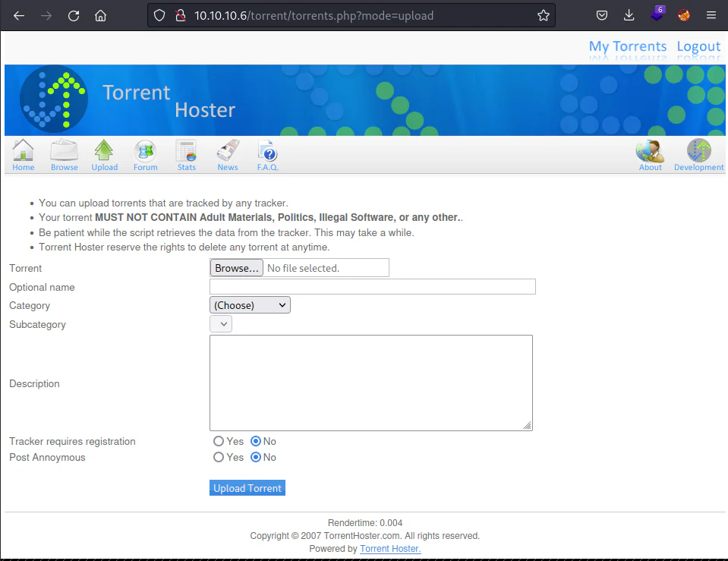Select No for Tracker requires registration
The image size is (728, 561).
click(x=255, y=441)
